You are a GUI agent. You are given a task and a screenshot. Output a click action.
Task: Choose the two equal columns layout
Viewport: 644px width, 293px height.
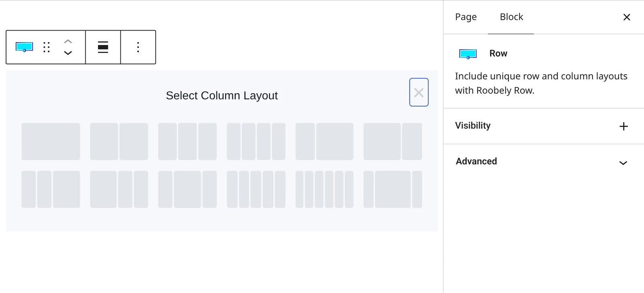119,141
